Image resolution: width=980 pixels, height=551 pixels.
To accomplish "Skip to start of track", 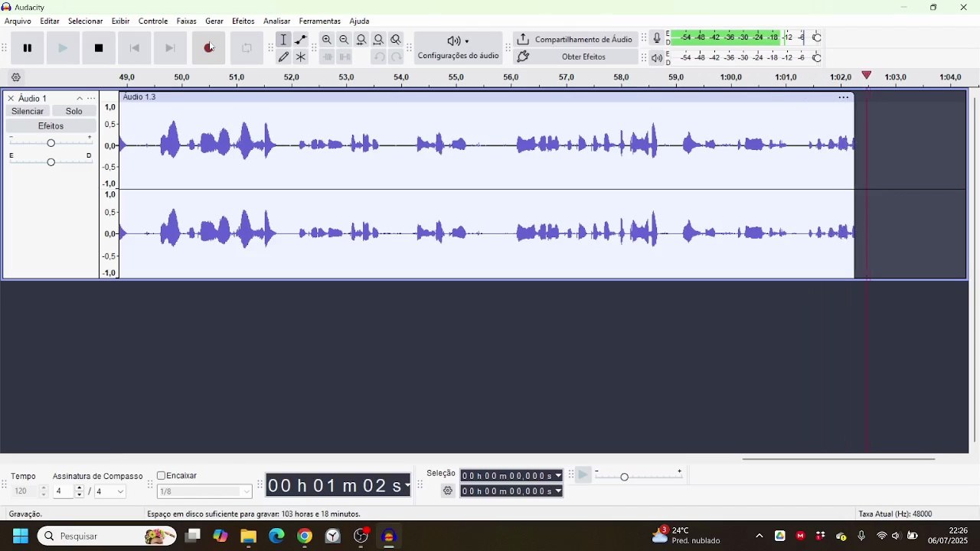I will (x=135, y=47).
